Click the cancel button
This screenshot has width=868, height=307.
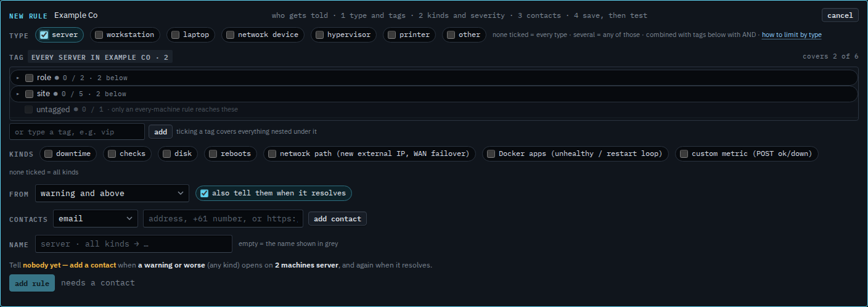(x=840, y=15)
